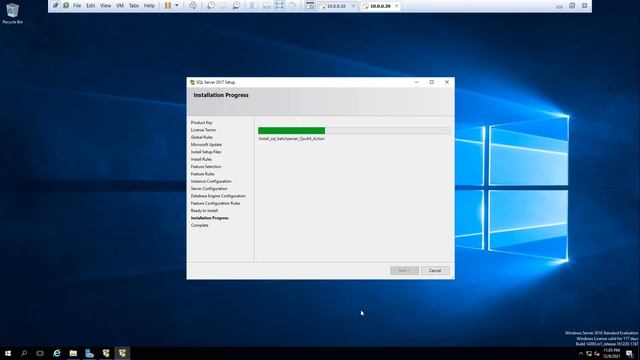Select the Instance Configuration step
The height and width of the screenshot is (360, 640).
[x=211, y=181]
